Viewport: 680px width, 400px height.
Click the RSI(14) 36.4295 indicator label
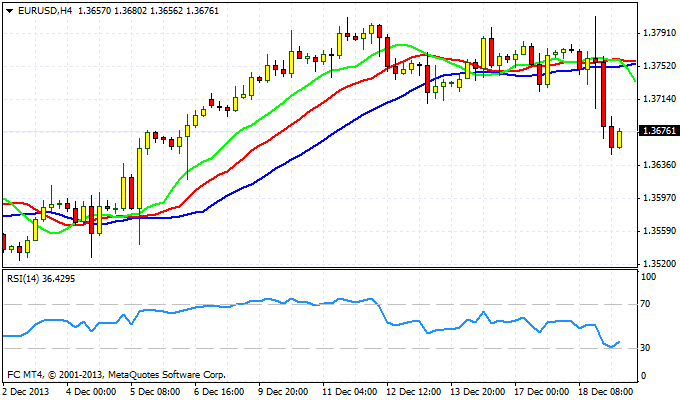pos(41,279)
